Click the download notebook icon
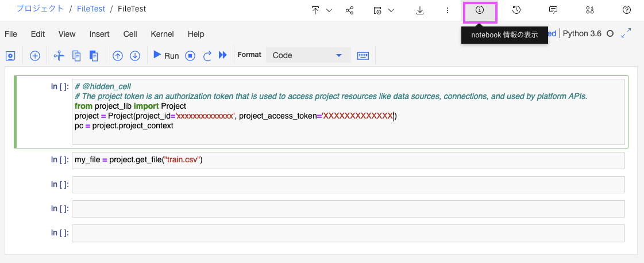644x263 pixels. 420,11
